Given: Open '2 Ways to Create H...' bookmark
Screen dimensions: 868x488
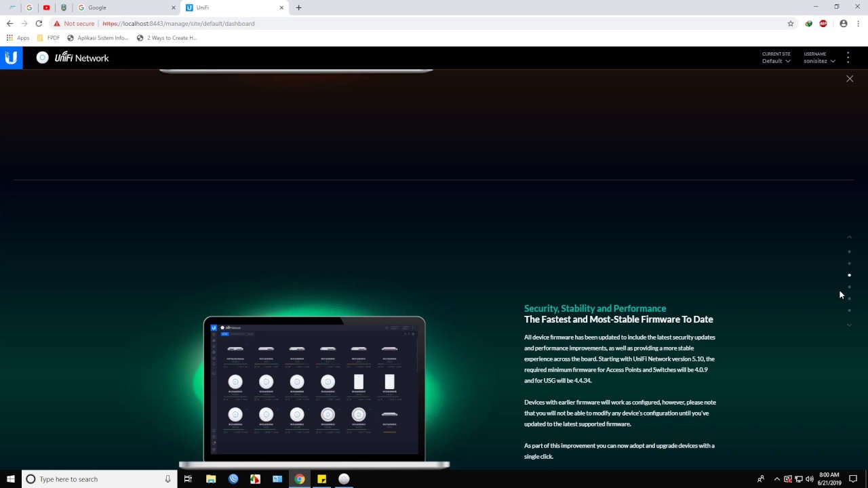Looking at the screenshot, I should click(167, 38).
